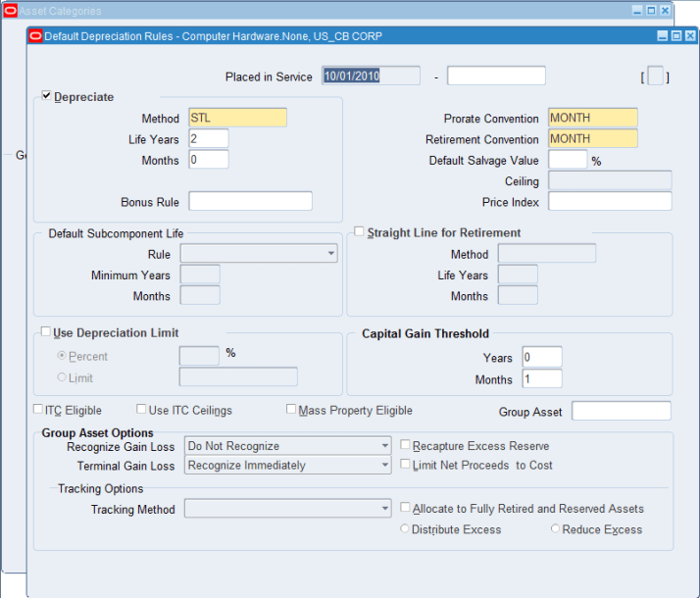700x598 pixels.
Task: Open the Terminal Gain Loss dropdown
Action: (x=383, y=466)
